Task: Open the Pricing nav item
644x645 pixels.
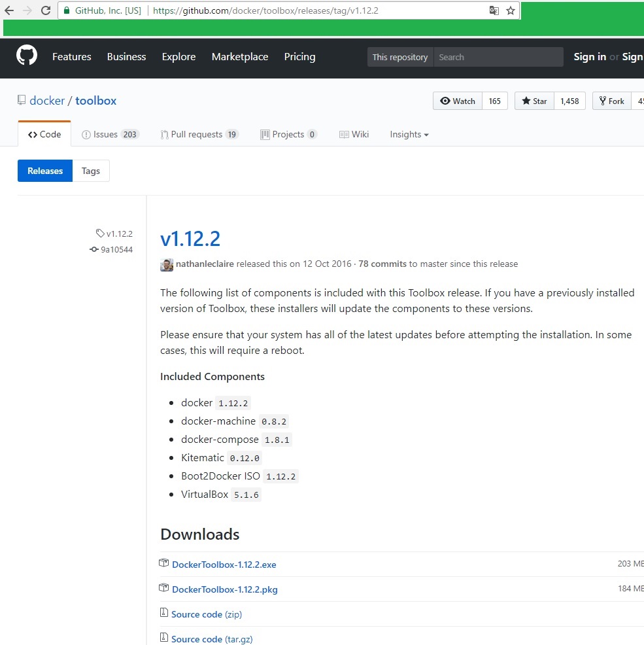Action: coord(300,57)
